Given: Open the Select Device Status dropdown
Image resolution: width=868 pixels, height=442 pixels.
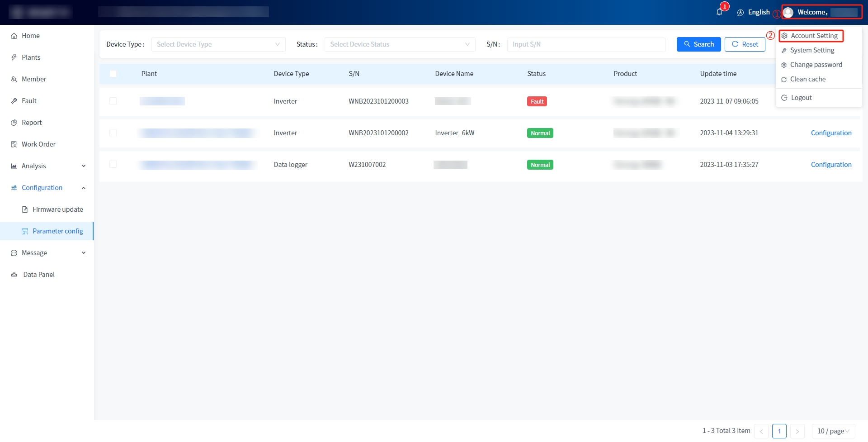Looking at the screenshot, I should click(x=400, y=44).
